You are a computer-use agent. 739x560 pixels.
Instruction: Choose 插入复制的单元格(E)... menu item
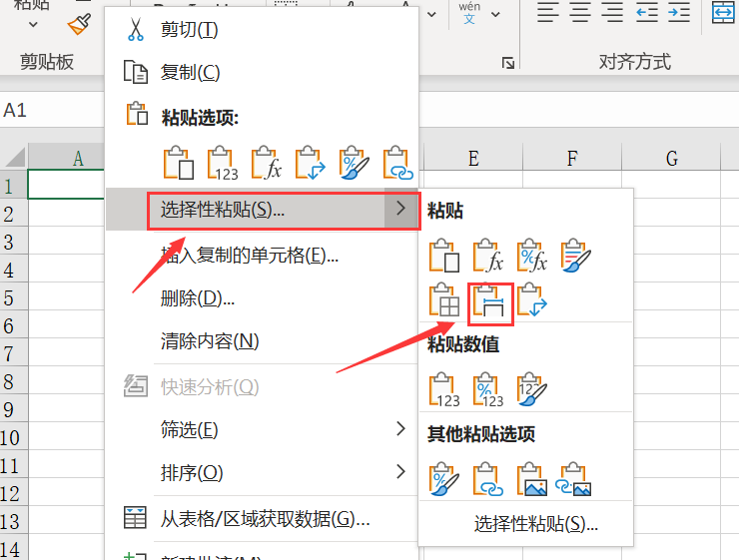pos(262,256)
